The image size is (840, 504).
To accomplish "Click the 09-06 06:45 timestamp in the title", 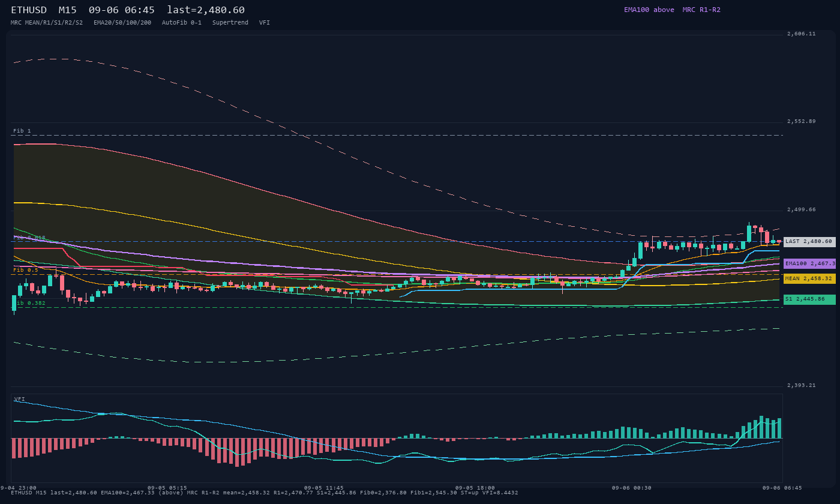I will 122,10.
